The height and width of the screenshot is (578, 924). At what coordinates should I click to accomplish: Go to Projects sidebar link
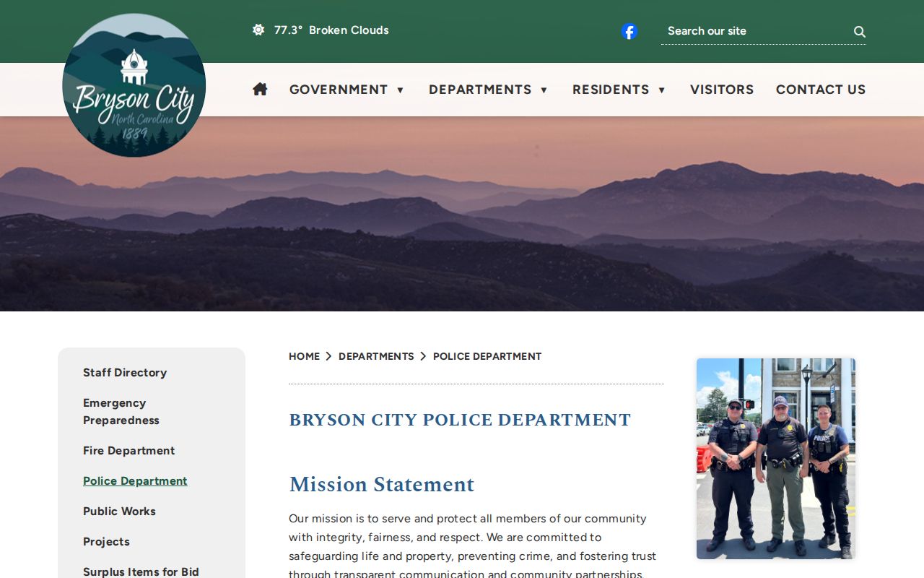(106, 541)
